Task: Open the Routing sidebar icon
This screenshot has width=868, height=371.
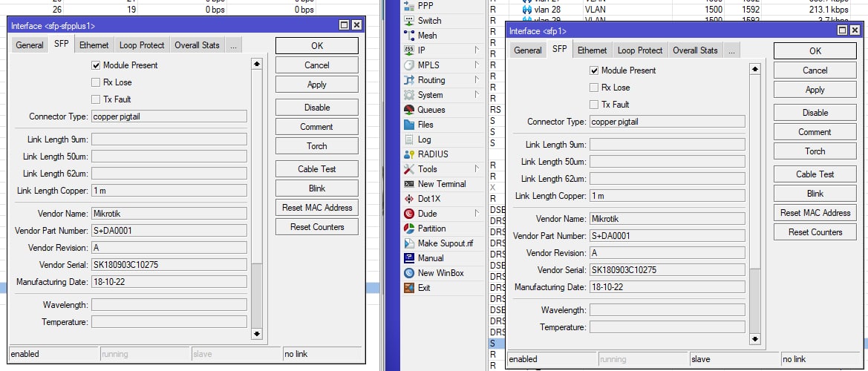Action: point(409,80)
